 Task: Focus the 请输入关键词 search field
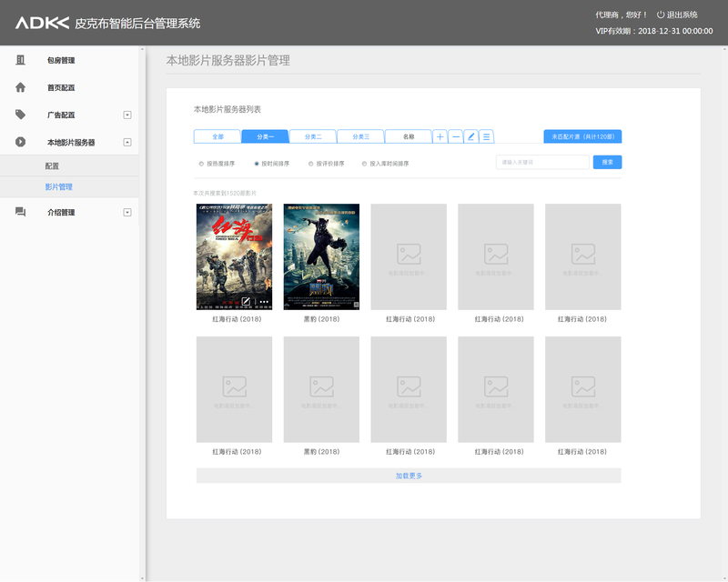542,162
